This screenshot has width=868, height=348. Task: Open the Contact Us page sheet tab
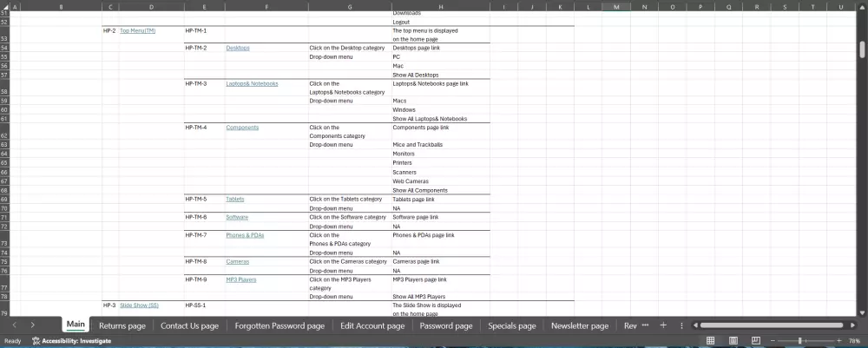190,325
